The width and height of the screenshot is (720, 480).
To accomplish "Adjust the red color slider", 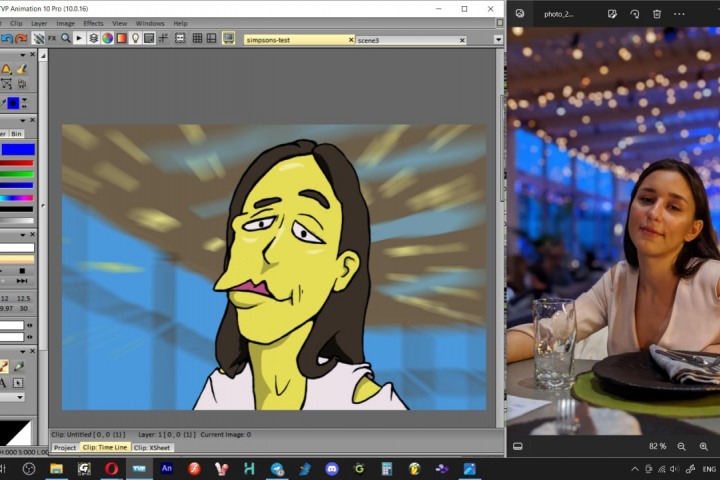I will coord(17,163).
